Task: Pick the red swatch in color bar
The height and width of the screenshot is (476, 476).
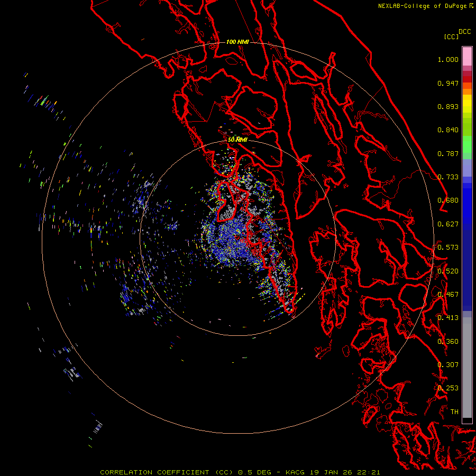Action: coord(467,79)
